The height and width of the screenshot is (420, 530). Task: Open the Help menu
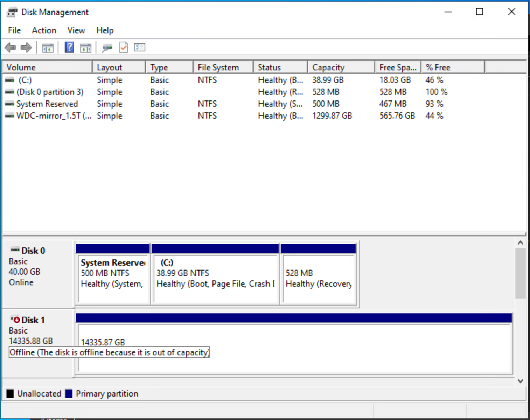point(105,30)
